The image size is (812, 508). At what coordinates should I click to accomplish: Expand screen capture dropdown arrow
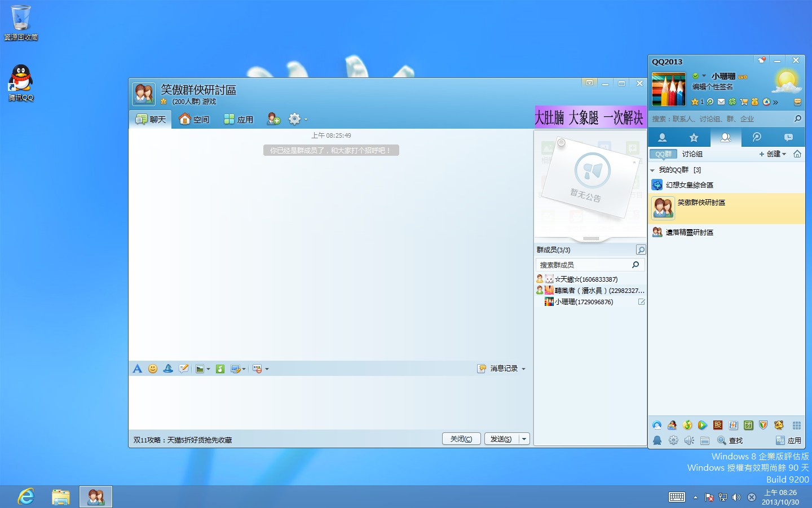244,369
